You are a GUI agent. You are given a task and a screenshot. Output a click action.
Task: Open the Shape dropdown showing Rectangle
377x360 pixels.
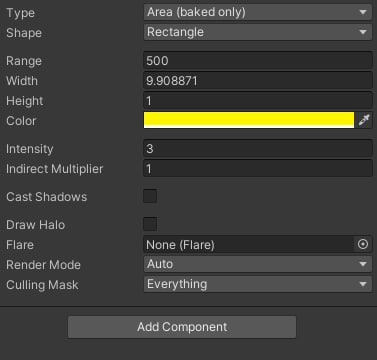click(258, 32)
